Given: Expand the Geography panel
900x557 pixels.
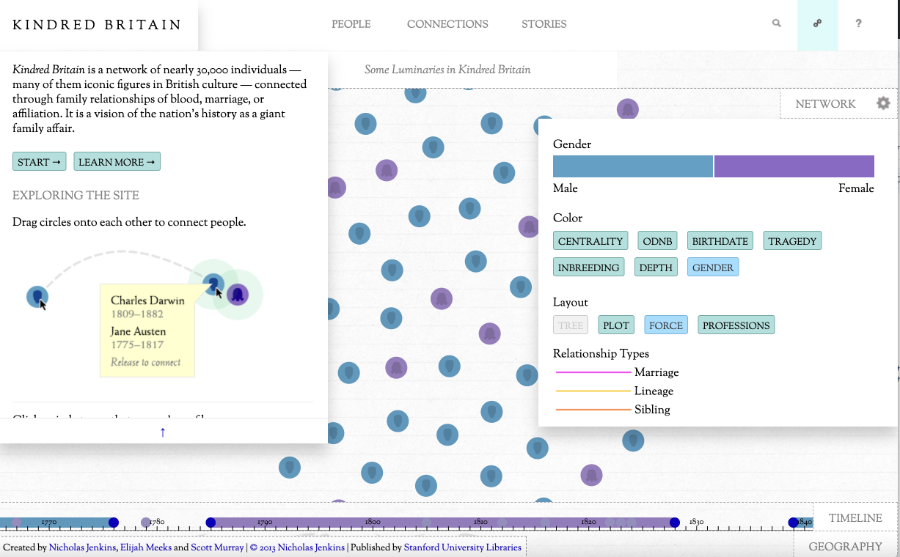Looking at the screenshot, I should 845,546.
